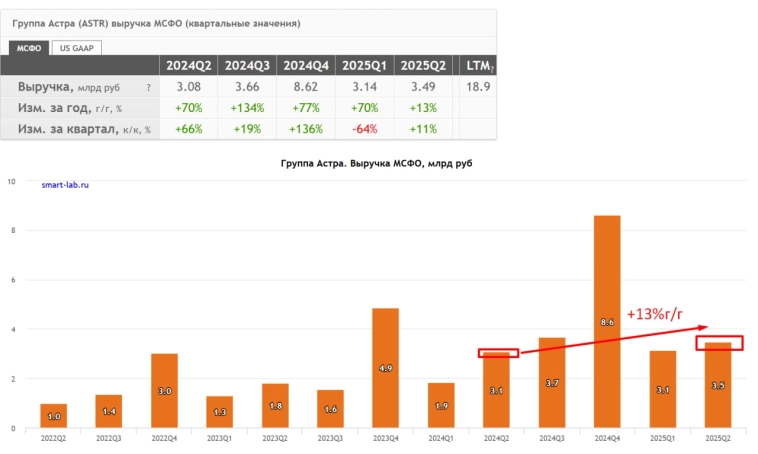The height and width of the screenshot is (454, 758).
Task: Click the 2024Q3 bar labeled 3.7
Action: [x=552, y=383]
